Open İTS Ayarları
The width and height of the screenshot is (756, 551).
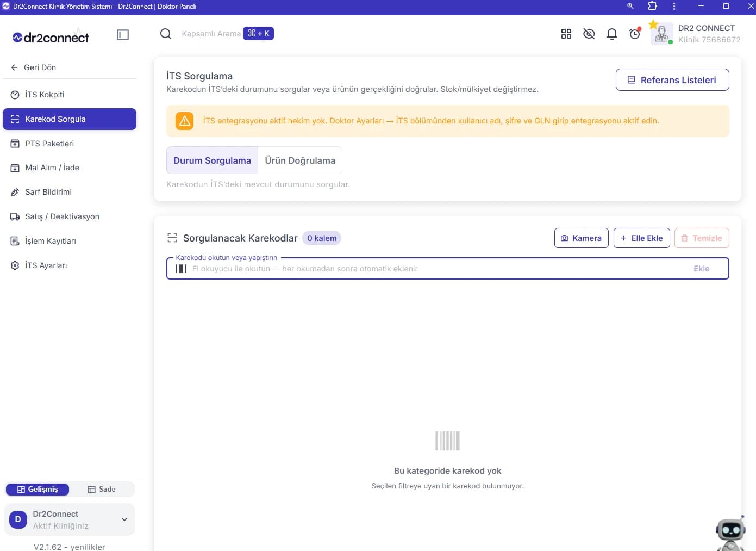point(70,265)
